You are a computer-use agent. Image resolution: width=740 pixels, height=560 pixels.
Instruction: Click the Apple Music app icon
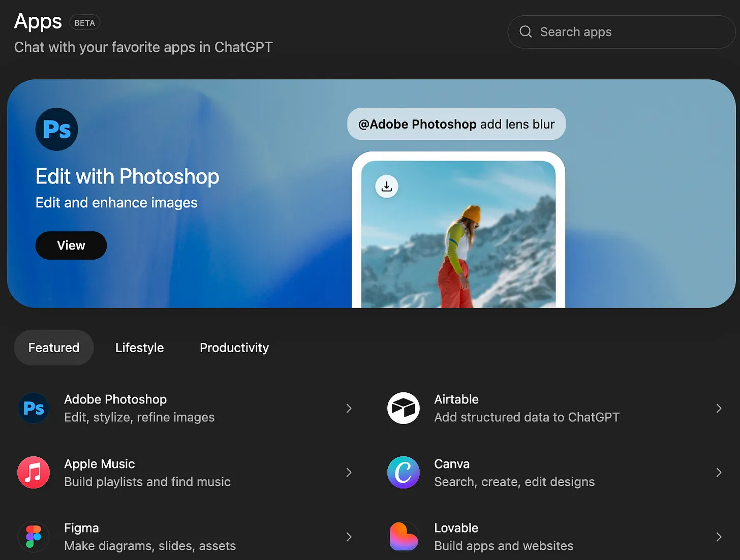pos(34,473)
